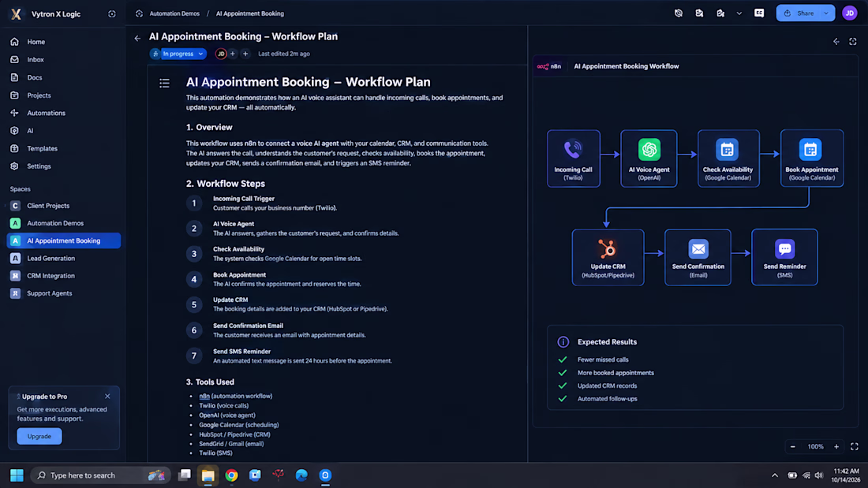
Task: Click the back arrow beside document title
Action: [x=137, y=38]
